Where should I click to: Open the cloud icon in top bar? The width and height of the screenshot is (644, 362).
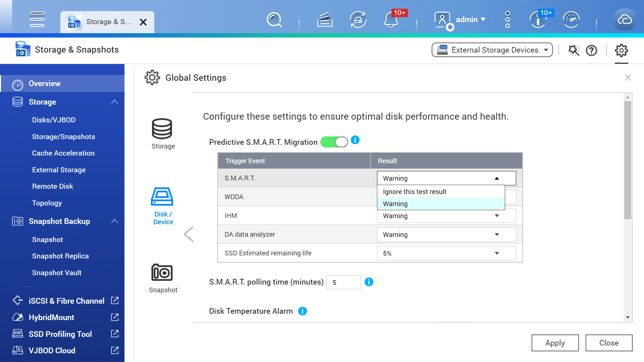tap(624, 20)
